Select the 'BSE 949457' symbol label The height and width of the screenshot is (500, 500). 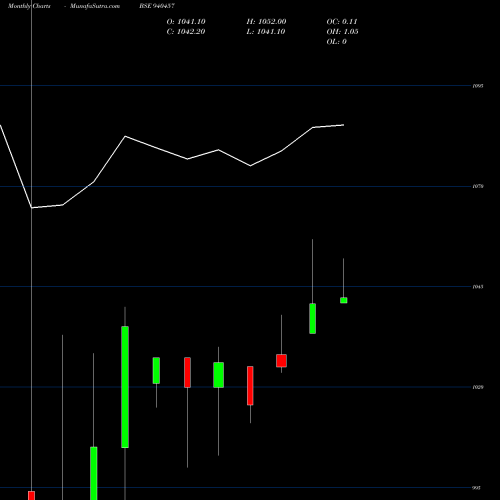[x=157, y=6]
